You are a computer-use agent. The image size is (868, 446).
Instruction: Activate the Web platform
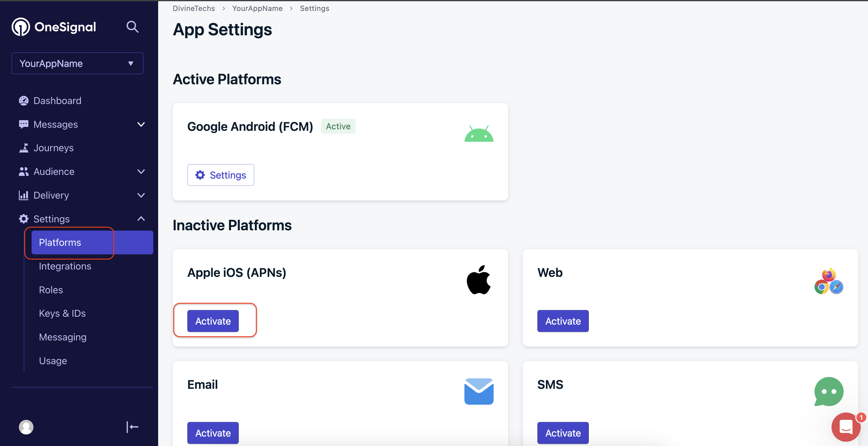(x=563, y=321)
